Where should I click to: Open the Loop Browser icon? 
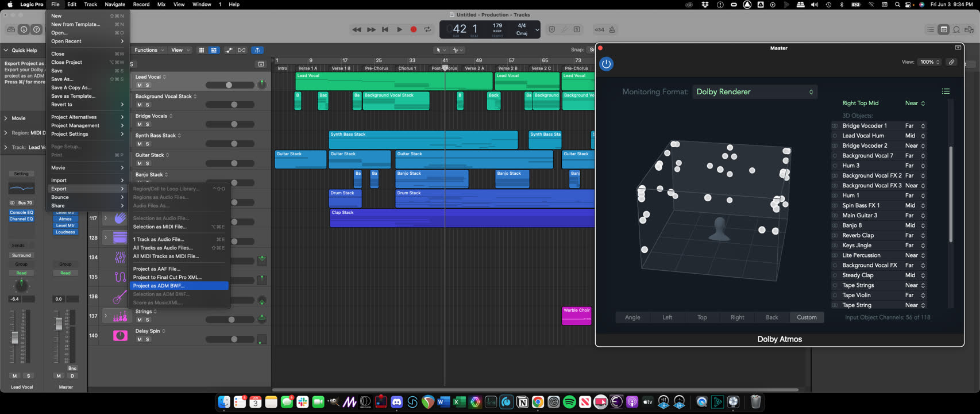[x=956, y=29]
